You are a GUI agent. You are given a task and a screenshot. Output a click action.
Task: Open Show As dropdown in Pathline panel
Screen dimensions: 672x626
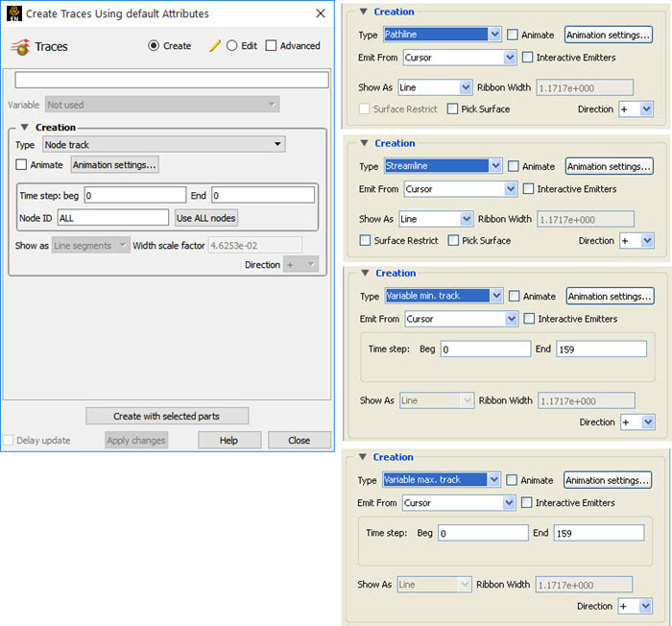(435, 87)
